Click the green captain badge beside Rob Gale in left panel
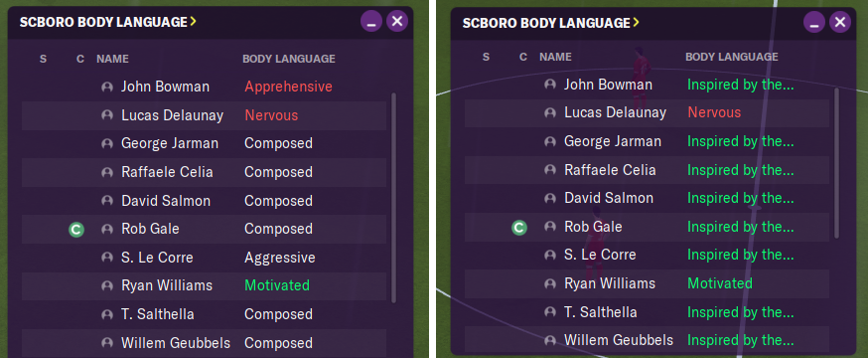This screenshot has width=868, height=358. pyautogui.click(x=75, y=230)
